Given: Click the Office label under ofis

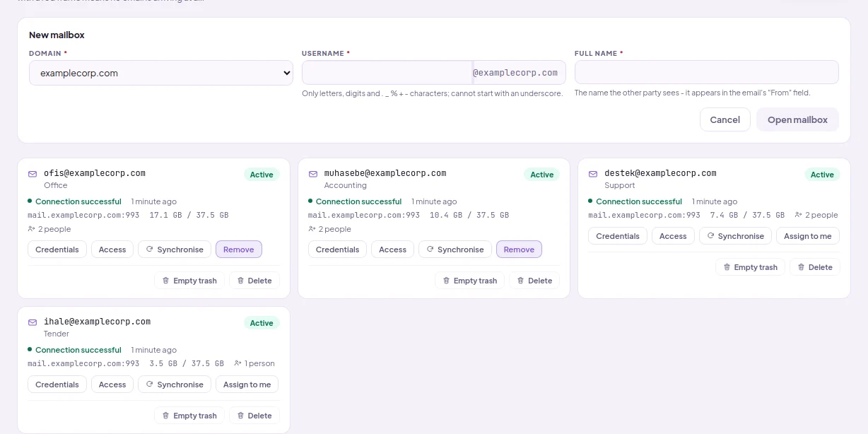Looking at the screenshot, I should [56, 185].
